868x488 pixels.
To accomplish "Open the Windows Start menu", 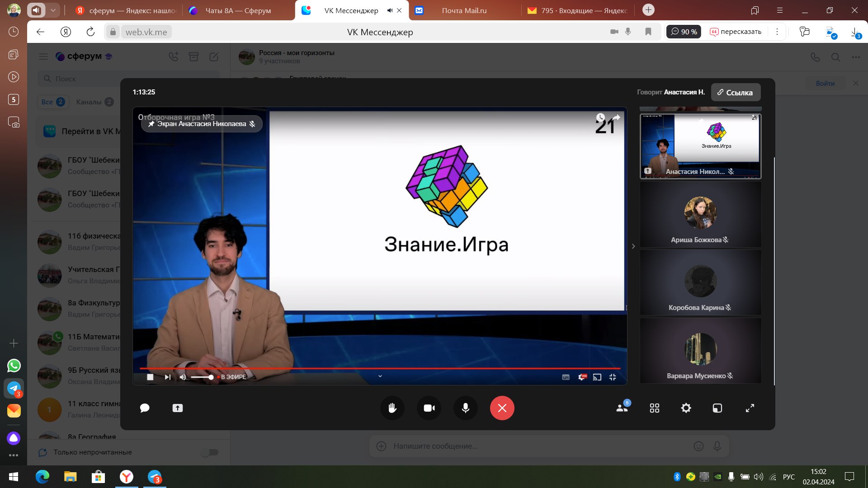I will (x=14, y=477).
